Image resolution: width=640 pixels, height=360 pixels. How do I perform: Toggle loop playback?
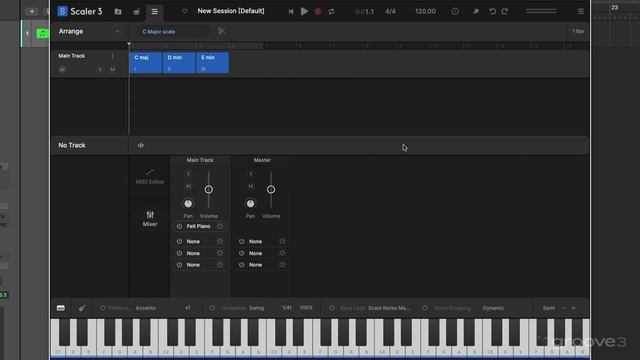pyautogui.click(x=331, y=11)
